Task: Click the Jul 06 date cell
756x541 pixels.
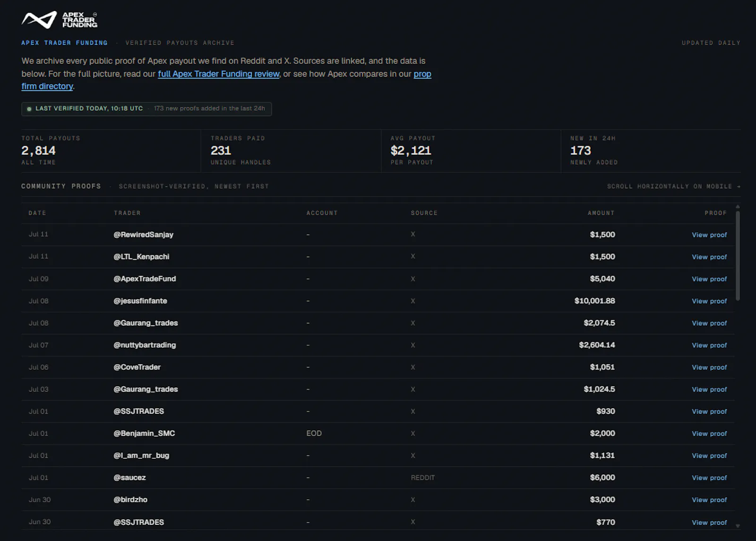Action: click(38, 367)
